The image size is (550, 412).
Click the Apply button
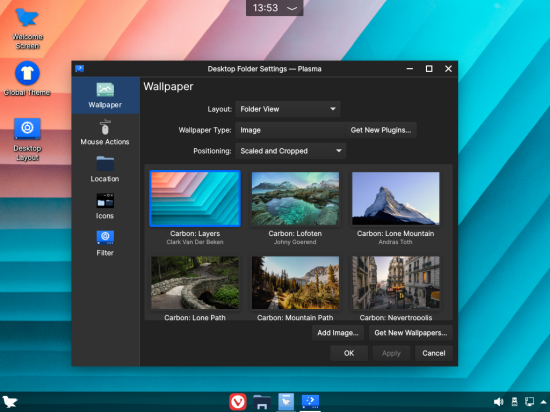[x=391, y=353]
